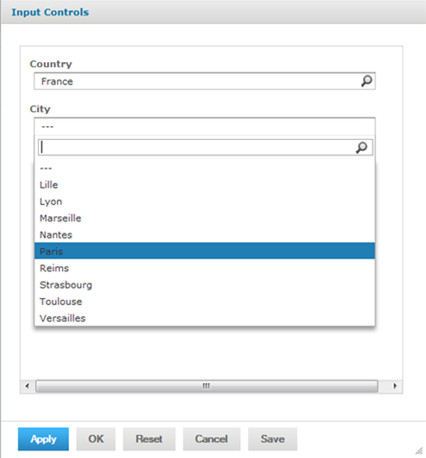Click the Country field label
The height and width of the screenshot is (458, 426).
pyautogui.click(x=51, y=64)
